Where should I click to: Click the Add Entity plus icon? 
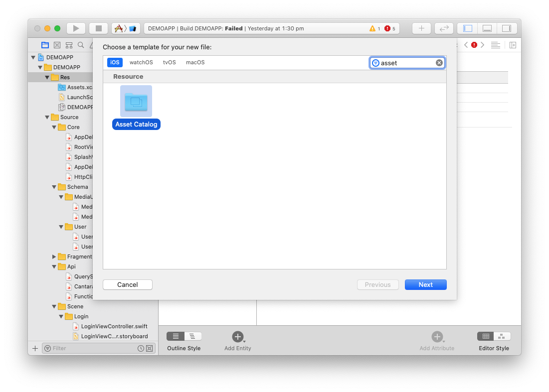pyautogui.click(x=237, y=336)
